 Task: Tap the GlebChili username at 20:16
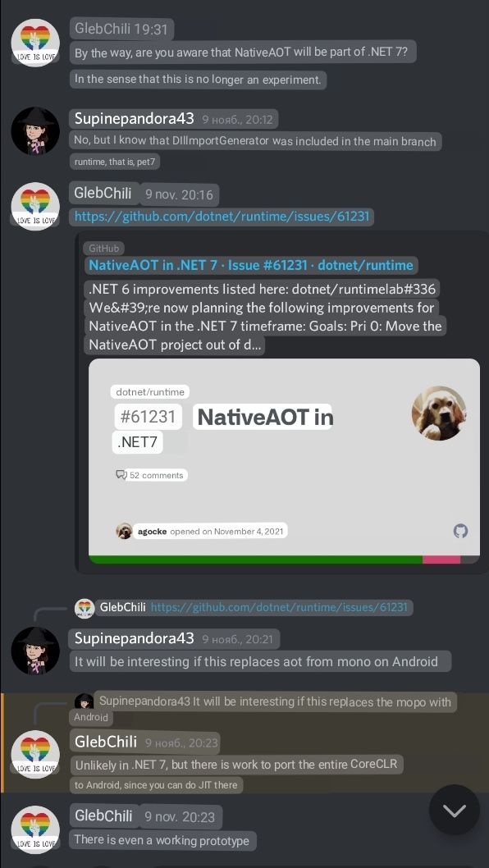pos(103,193)
